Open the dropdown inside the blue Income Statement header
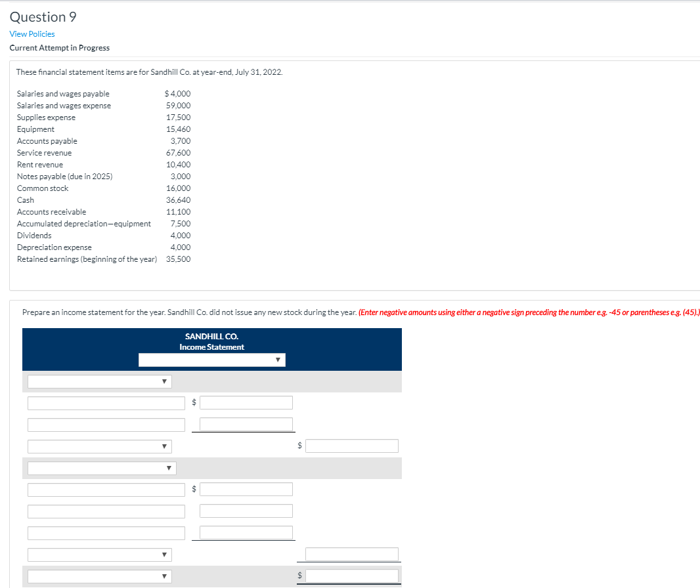Screen dimensions: 700x588 211,360
